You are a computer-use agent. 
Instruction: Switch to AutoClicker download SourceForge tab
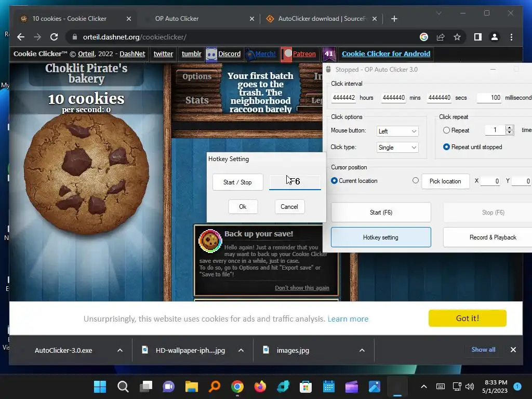point(321,19)
